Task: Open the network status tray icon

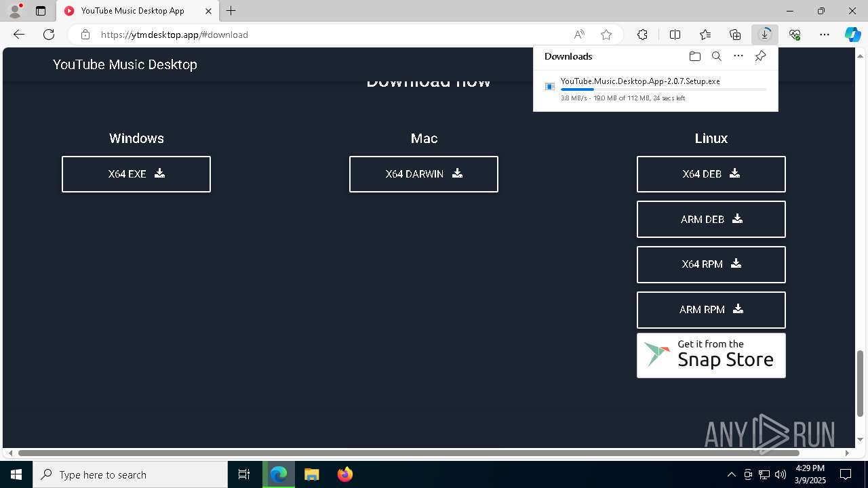Action: [x=764, y=474]
